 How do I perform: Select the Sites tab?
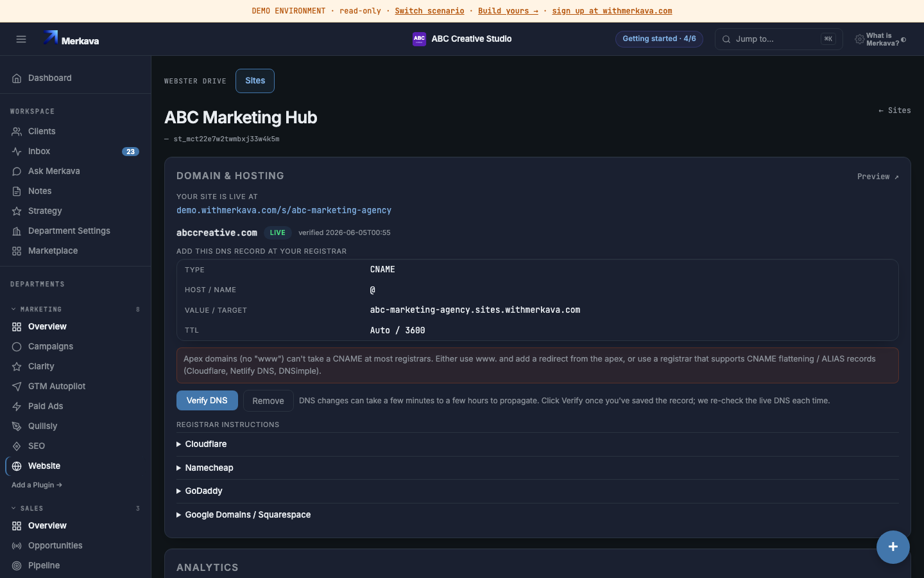click(255, 81)
